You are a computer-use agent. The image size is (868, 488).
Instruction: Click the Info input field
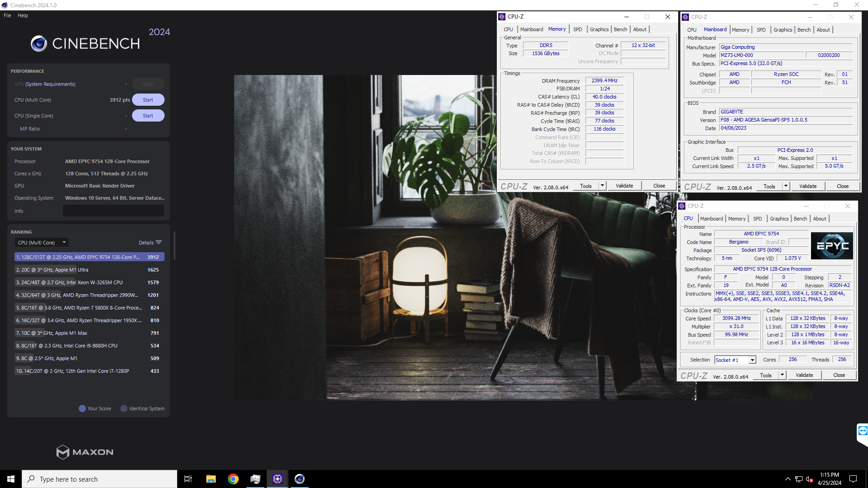(113, 211)
